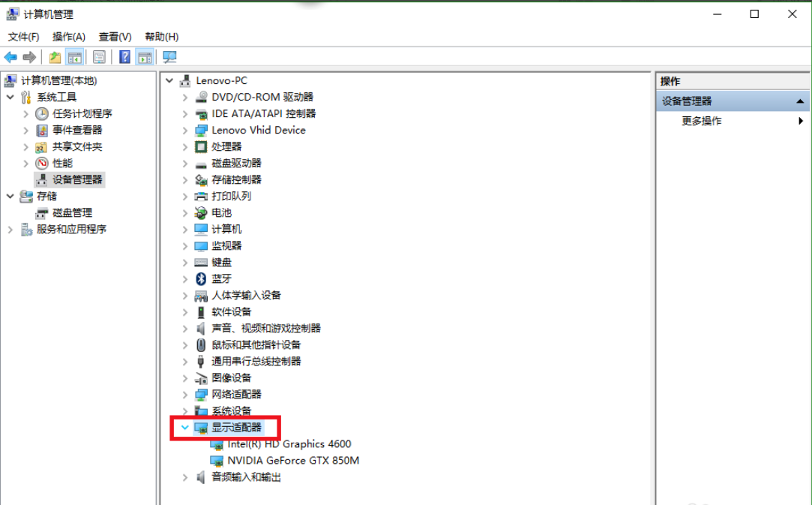Click the Properties toolbar icon

click(99, 57)
